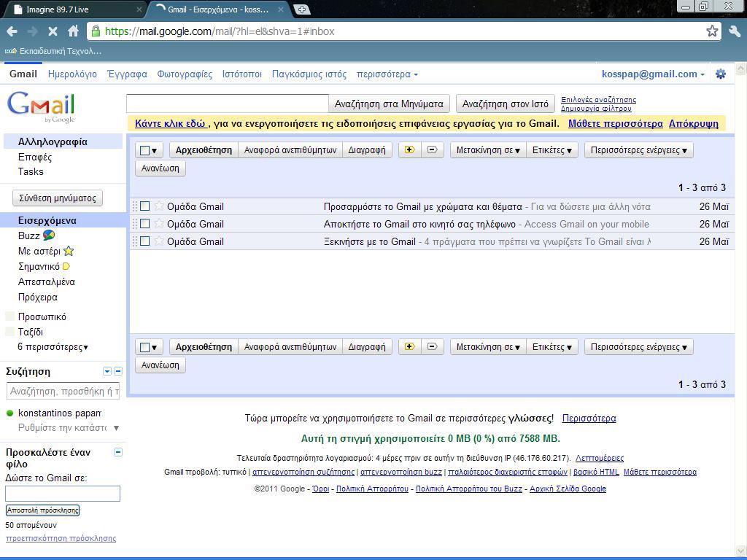Viewport: 747px width, 560px height.
Task: Open Φωτογραφίες in the top bar
Action: pos(185,74)
